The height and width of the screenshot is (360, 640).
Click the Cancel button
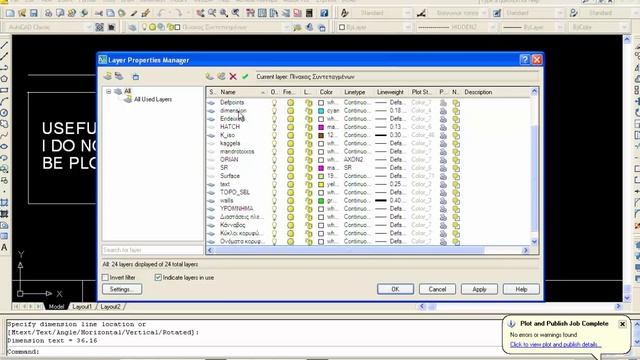[x=437, y=289]
